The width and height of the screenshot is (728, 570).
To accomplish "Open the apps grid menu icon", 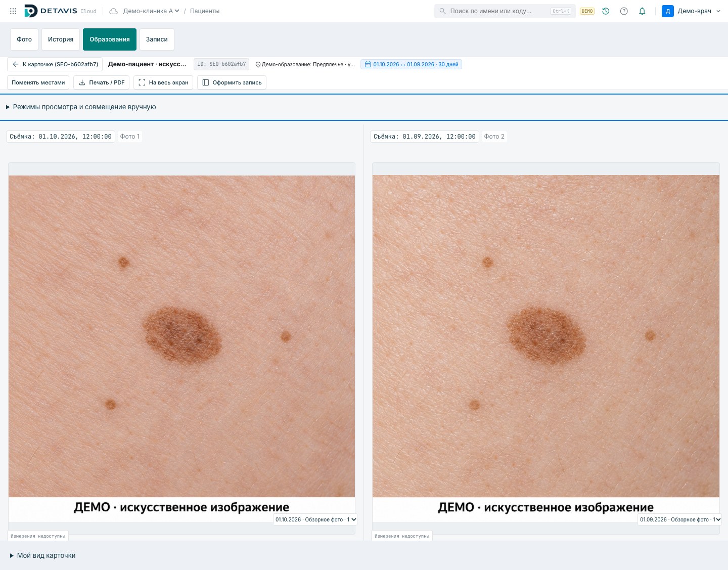I will tap(13, 11).
